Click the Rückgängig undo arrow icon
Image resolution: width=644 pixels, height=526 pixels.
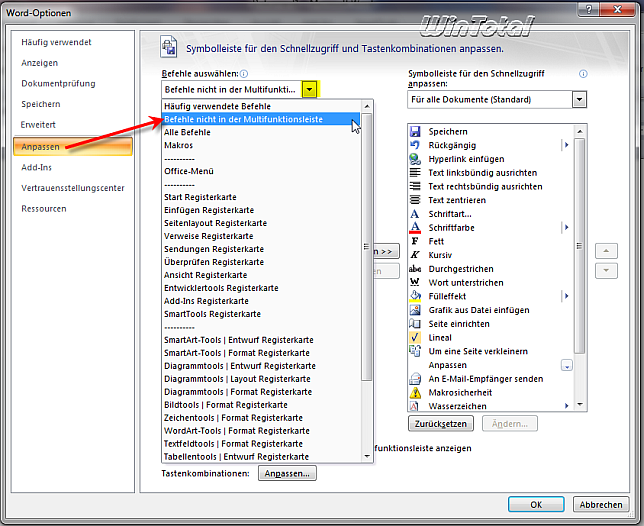click(415, 145)
